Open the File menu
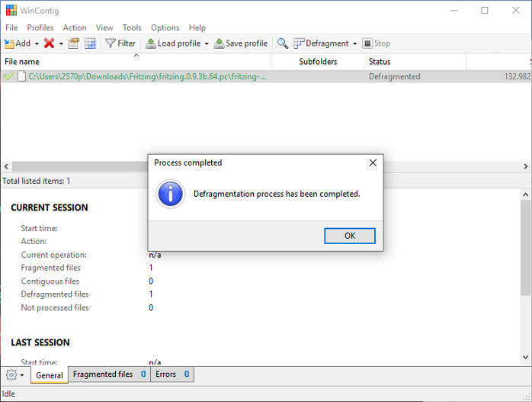Viewport: 532px width, 402px height. [x=11, y=27]
